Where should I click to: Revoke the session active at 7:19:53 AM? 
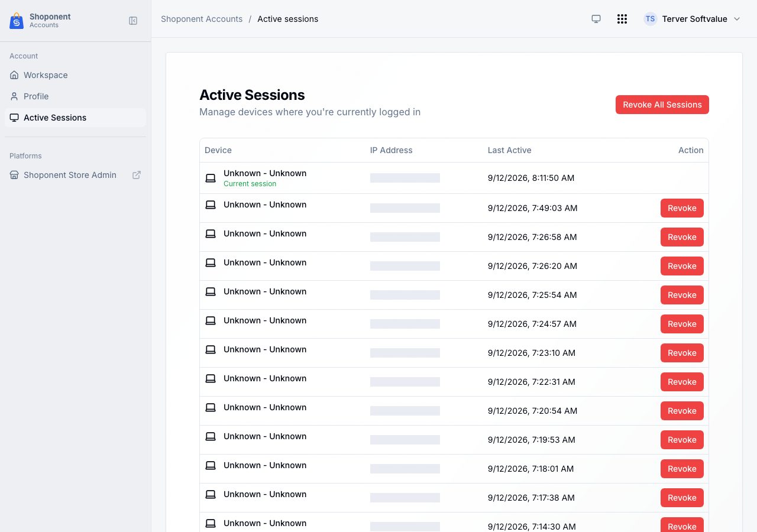(682, 440)
